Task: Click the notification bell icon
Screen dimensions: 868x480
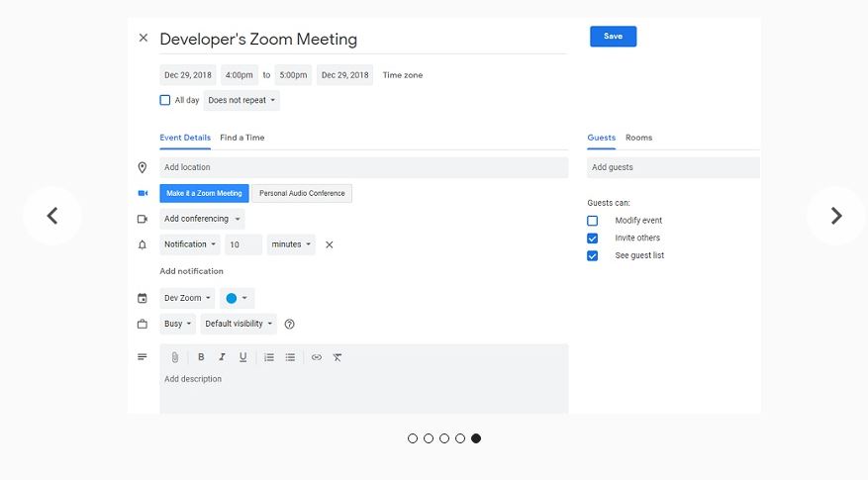Action: [x=143, y=244]
